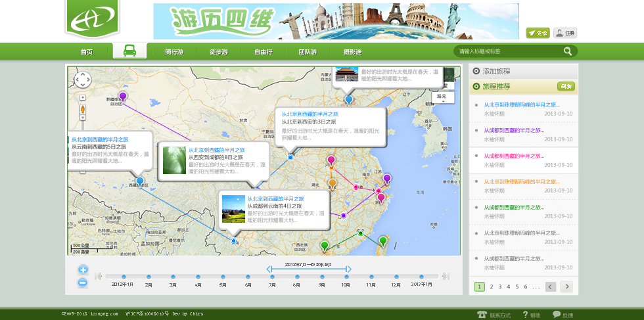This screenshot has width=644, height=320.
Task: Go to next page of recommendations
Action: coord(566,286)
